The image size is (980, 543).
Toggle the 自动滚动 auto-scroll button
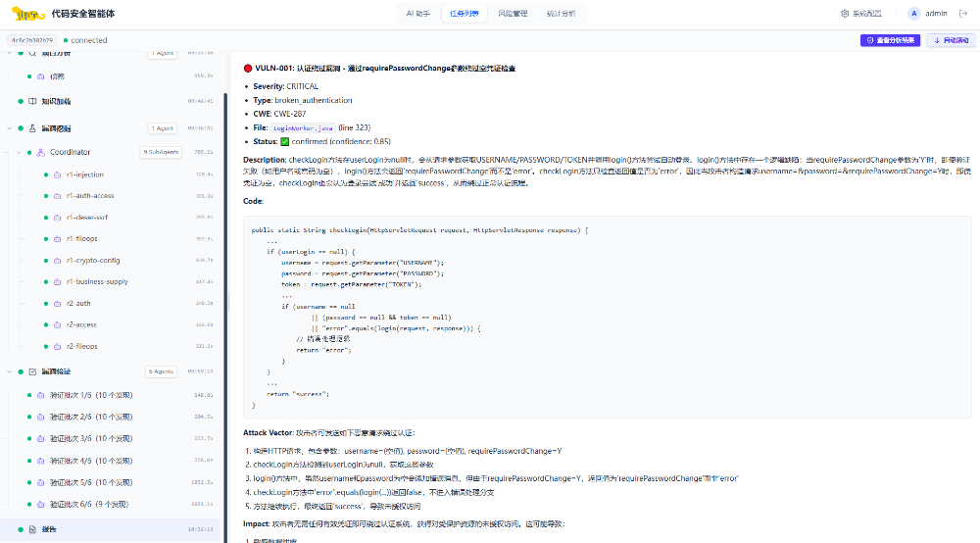pos(951,40)
